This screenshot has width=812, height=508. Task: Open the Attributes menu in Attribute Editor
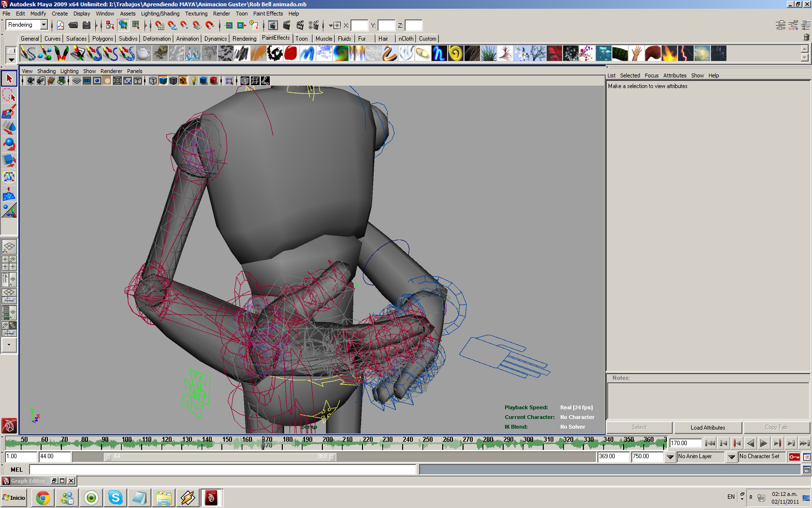pyautogui.click(x=675, y=75)
